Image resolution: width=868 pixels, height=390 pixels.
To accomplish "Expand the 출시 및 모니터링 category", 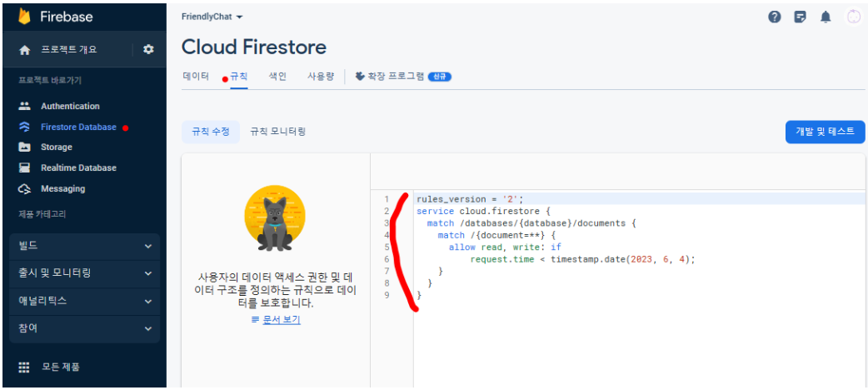I will coord(85,273).
